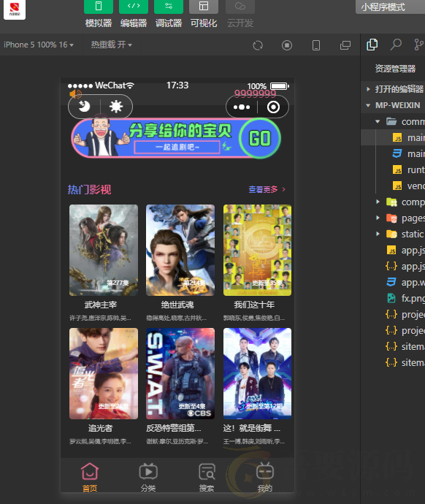This screenshot has width=425, height=504.
Task: Switch to night mode moon icon
Action: pos(85,106)
